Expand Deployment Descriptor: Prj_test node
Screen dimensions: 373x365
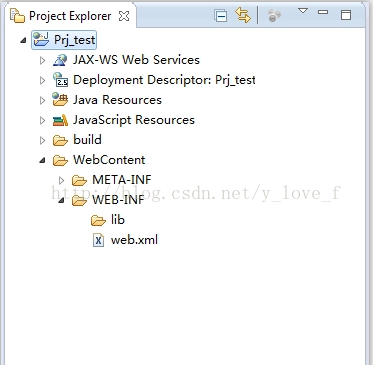[42, 80]
